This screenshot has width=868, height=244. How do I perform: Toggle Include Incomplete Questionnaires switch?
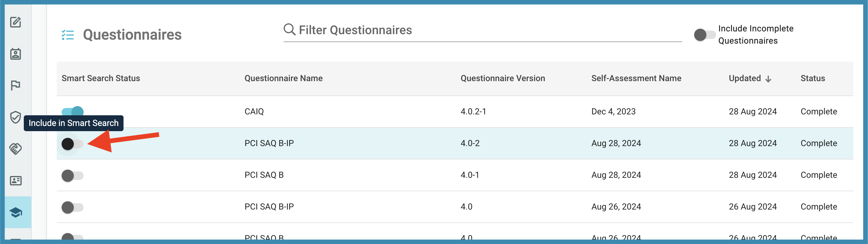pos(705,35)
